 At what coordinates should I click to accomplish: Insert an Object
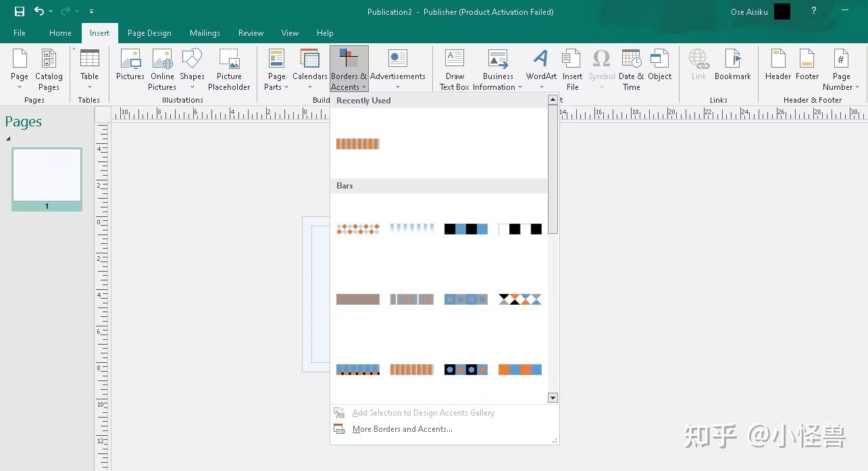pyautogui.click(x=660, y=68)
